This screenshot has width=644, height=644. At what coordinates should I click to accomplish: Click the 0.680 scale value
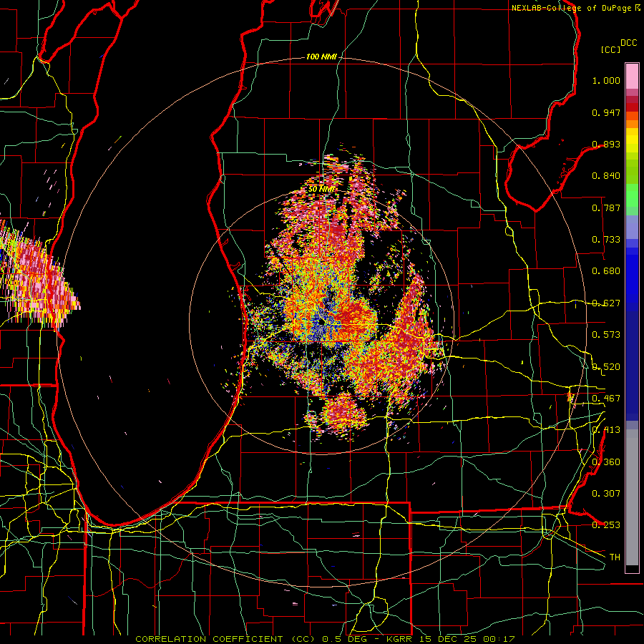tap(606, 271)
